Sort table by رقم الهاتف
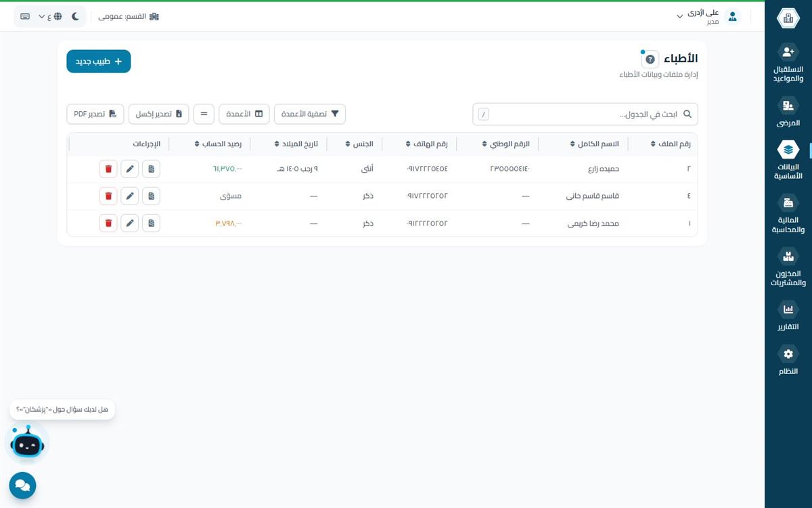812x508 pixels. point(427,144)
